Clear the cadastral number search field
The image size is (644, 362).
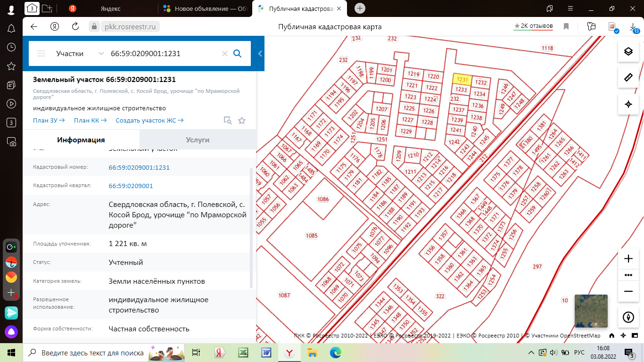[x=225, y=54]
